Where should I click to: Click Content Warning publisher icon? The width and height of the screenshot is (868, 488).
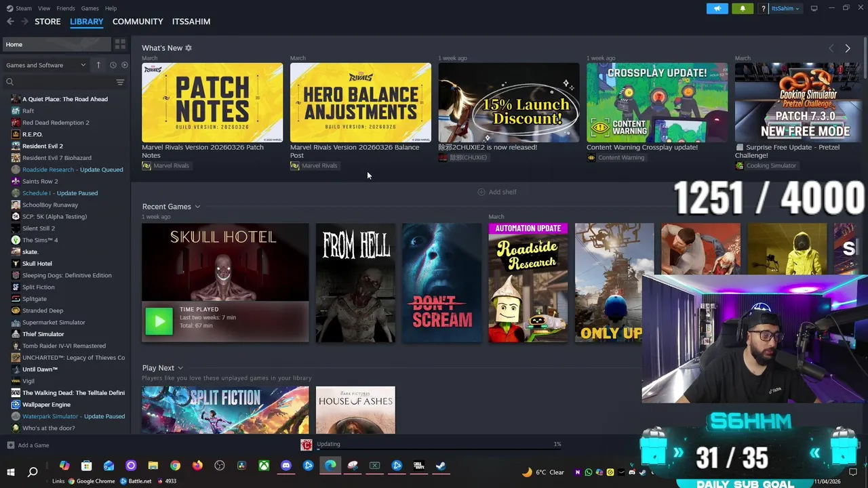tap(591, 157)
